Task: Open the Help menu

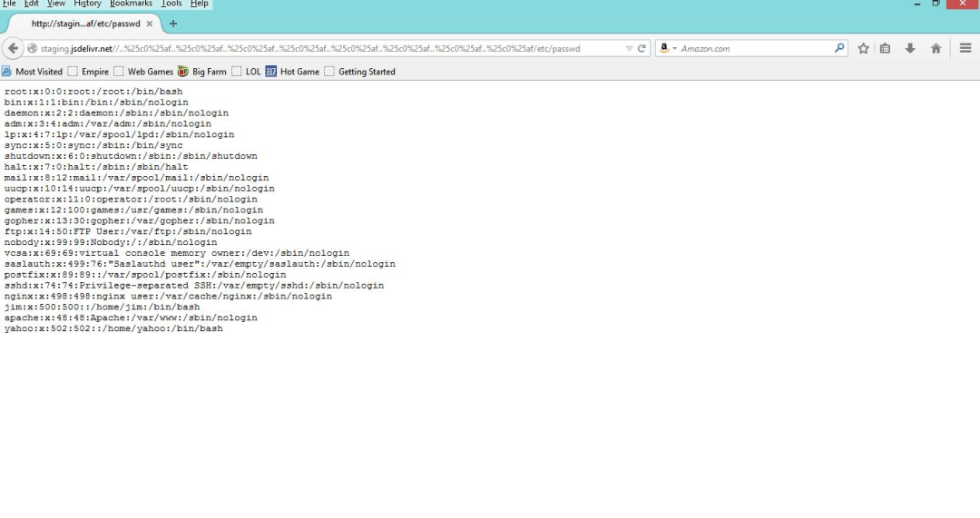Action: [x=200, y=4]
